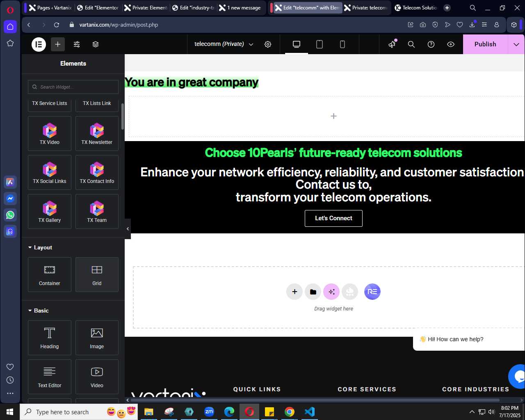Click the 'Hi! How can we help?' message

[x=455, y=339]
